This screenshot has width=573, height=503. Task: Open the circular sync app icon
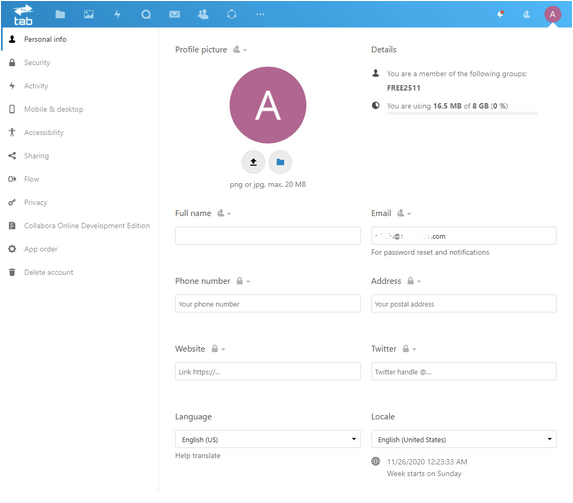(231, 14)
